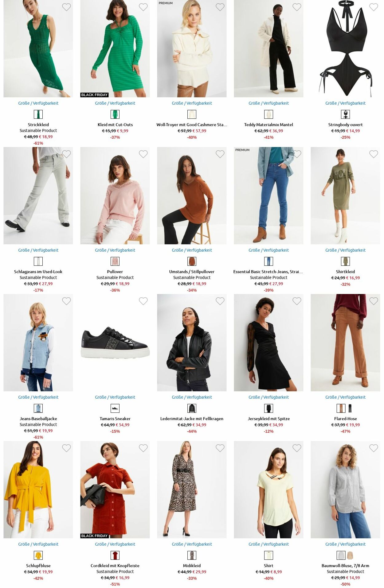The width and height of the screenshot is (384, 588).
Task: Toggle the heart on Lederimitat-Jacke
Action: [220, 301]
